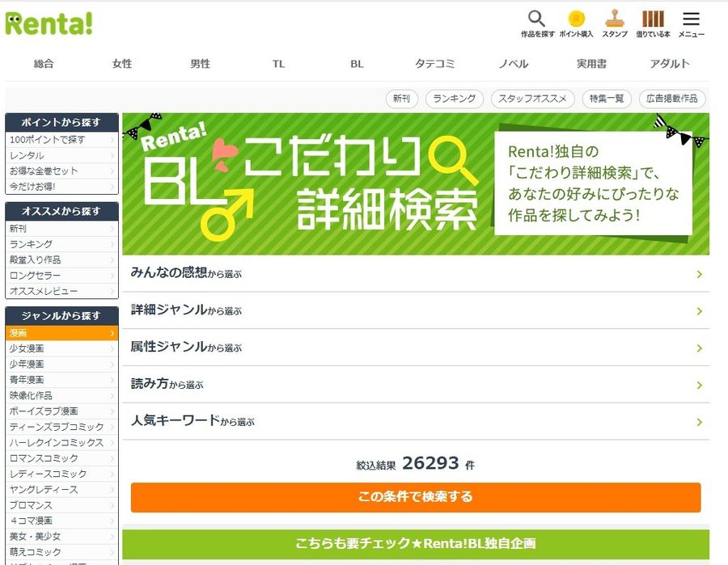
Task: Select 少年漫画 genre
Action: (61, 365)
